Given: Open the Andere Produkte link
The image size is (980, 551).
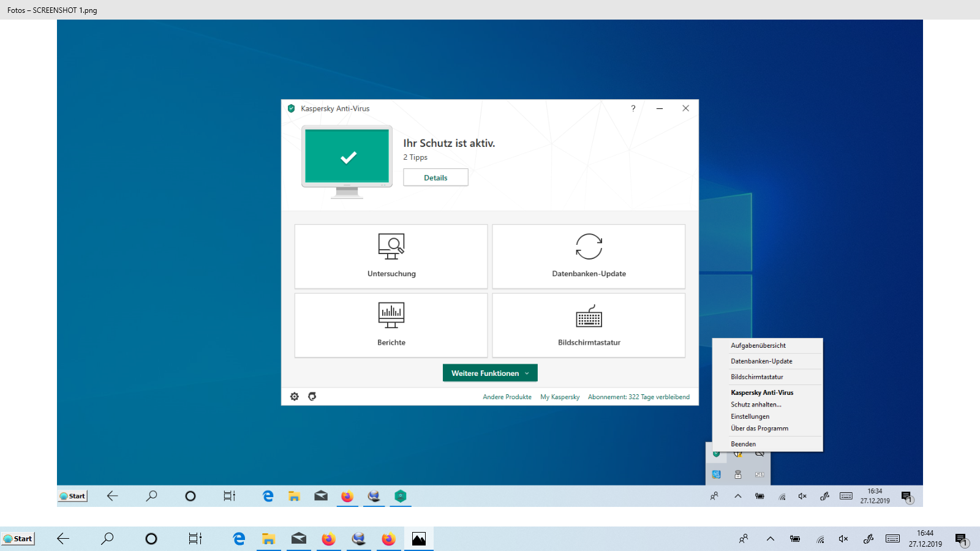Looking at the screenshot, I should point(507,397).
